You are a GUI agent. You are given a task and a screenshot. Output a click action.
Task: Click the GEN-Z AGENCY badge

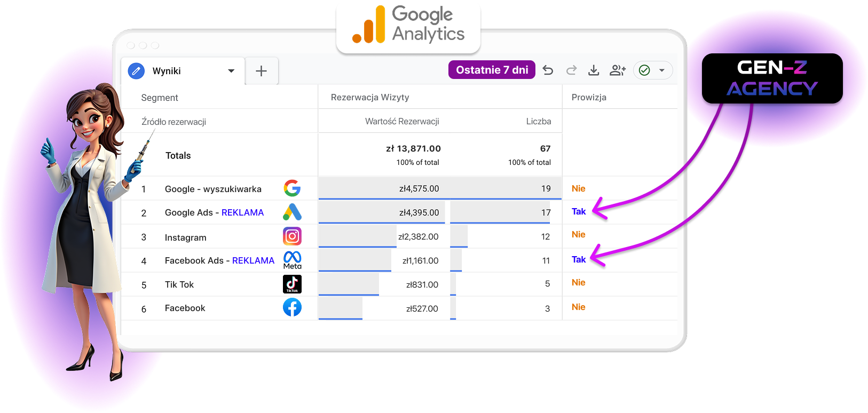[772, 78]
